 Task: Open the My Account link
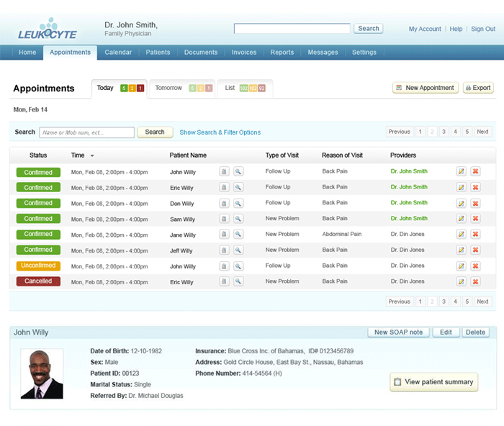pyautogui.click(x=425, y=29)
